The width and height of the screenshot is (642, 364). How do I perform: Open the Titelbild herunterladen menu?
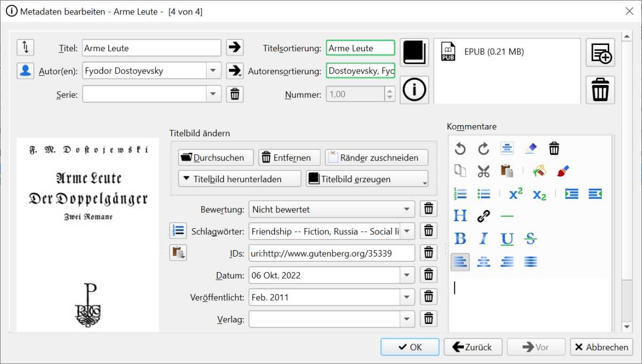tap(239, 179)
